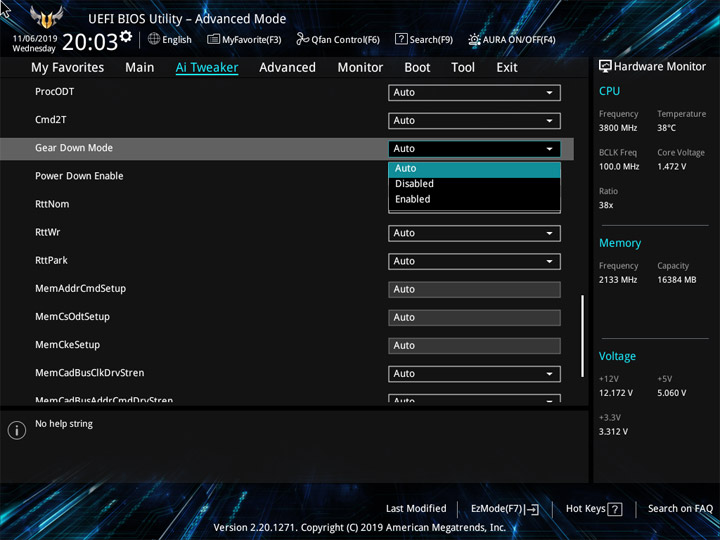Click Last Modified
720x540 pixels.
point(416,509)
